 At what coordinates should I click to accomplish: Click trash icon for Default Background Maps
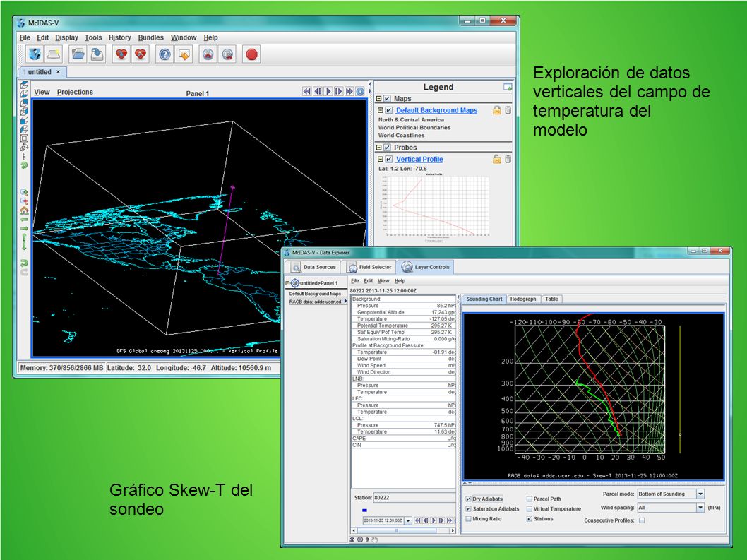508,110
